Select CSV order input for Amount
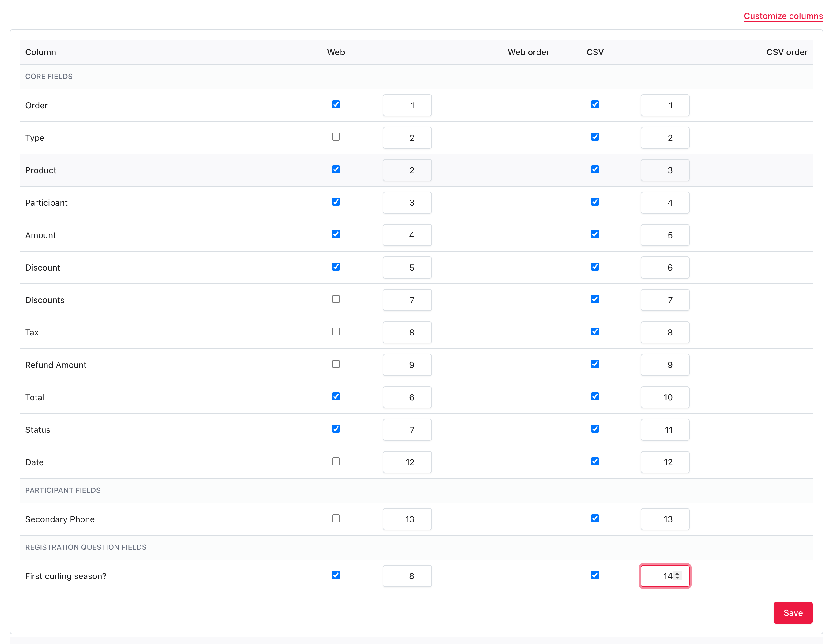The height and width of the screenshot is (644, 833). (x=665, y=235)
